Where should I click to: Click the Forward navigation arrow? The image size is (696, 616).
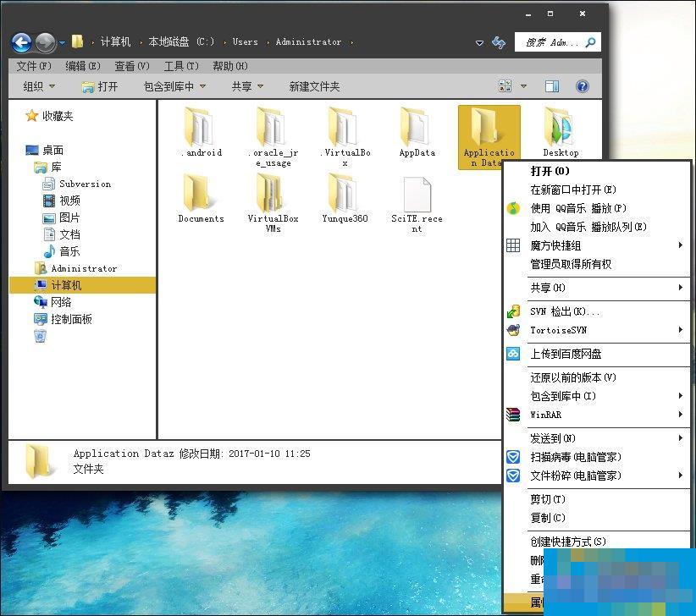pyautogui.click(x=45, y=42)
